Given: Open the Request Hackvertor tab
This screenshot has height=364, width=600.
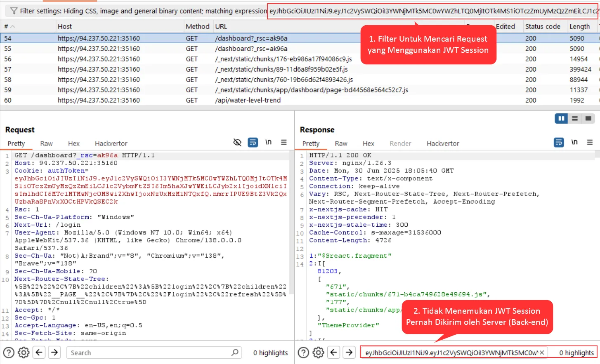Looking at the screenshot, I should coord(111,143).
